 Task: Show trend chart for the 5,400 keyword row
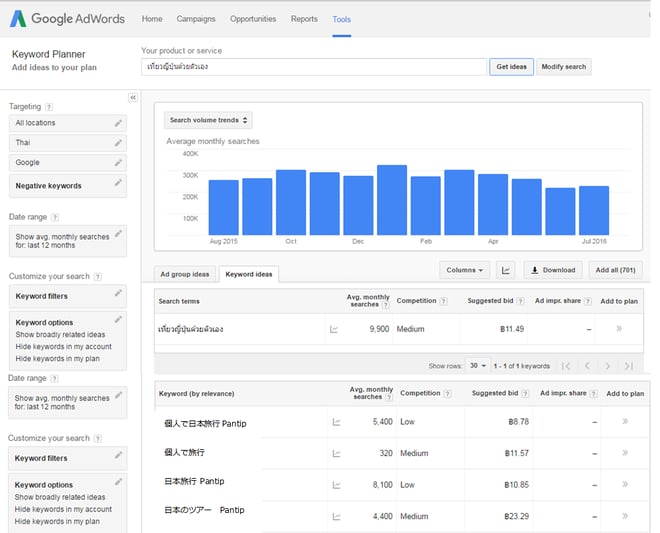point(336,422)
